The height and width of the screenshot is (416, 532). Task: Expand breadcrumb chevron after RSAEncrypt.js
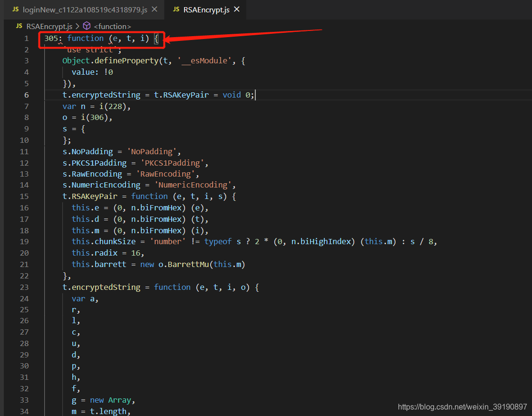pyautogui.click(x=77, y=26)
